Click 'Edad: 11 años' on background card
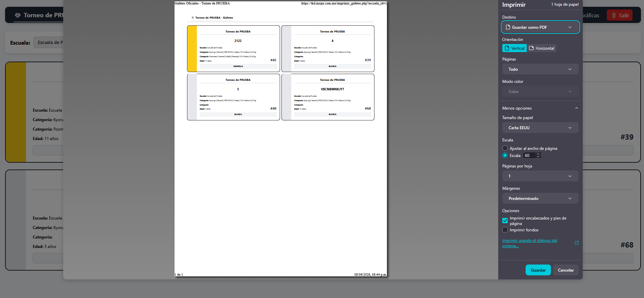The width and height of the screenshot is (644, 298). (x=46, y=139)
